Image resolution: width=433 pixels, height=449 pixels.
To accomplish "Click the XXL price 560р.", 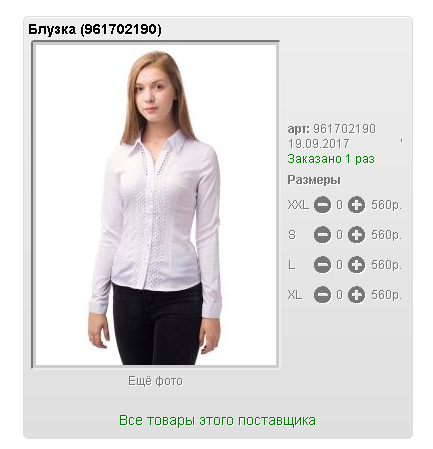I will 387,205.
